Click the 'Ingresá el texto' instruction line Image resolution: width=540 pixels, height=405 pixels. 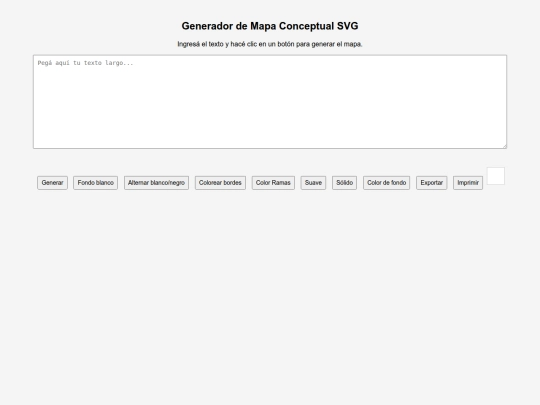pyautogui.click(x=270, y=44)
